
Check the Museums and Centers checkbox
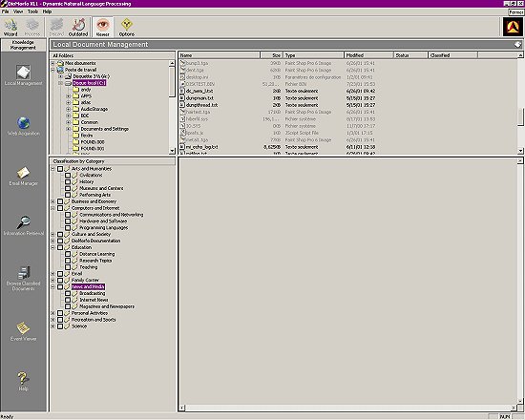click(x=68, y=188)
